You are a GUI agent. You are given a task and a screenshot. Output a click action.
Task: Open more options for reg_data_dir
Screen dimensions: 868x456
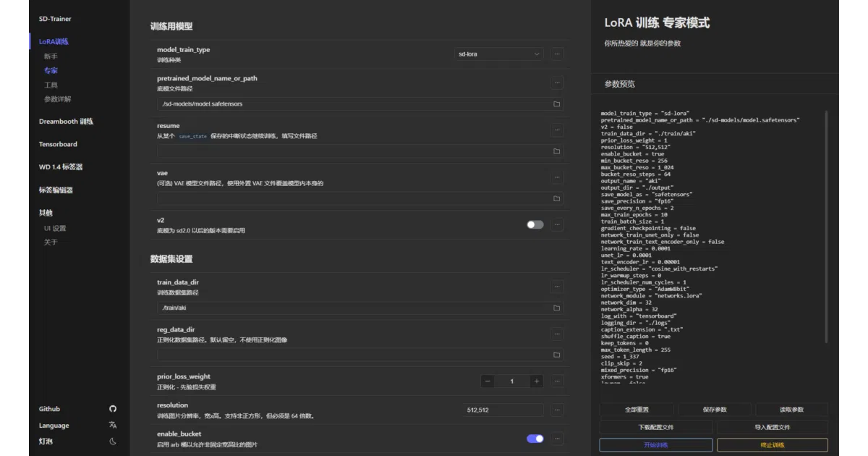(x=557, y=334)
